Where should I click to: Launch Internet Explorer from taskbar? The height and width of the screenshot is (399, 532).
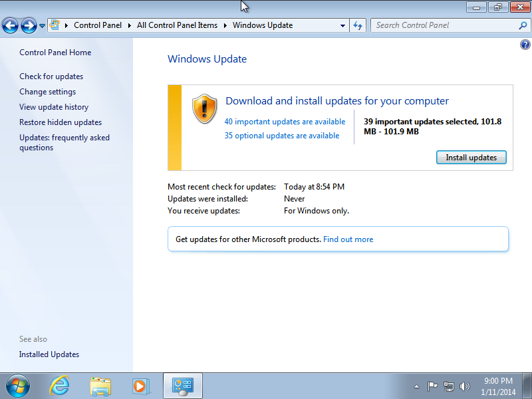click(x=59, y=386)
